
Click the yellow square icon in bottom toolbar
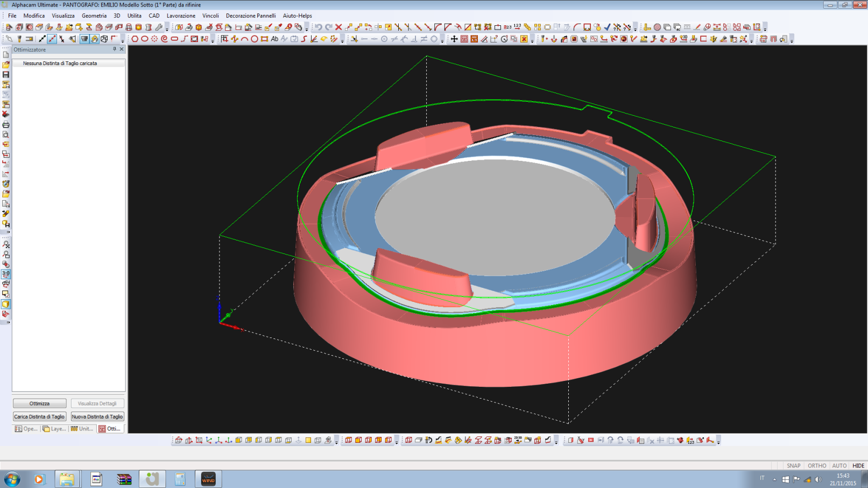click(308, 440)
